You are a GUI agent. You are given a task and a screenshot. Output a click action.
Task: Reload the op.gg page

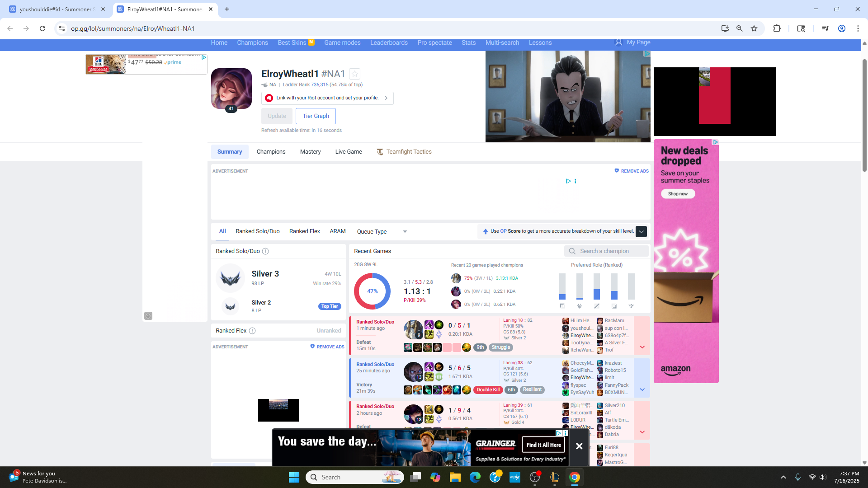(42, 28)
